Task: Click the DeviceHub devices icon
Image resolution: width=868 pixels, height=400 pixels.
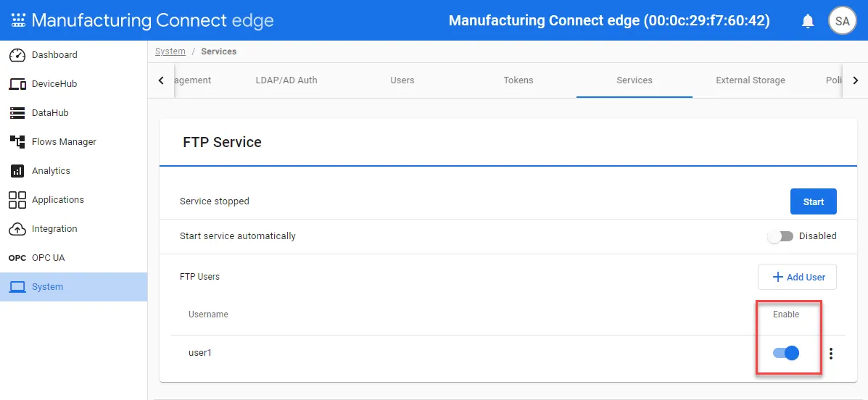Action: coord(17,84)
